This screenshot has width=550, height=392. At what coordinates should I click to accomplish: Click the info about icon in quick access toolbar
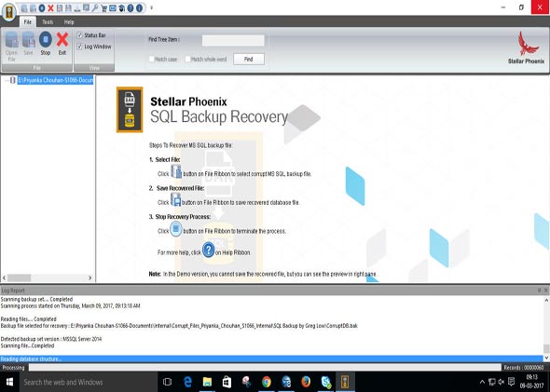coord(139,8)
